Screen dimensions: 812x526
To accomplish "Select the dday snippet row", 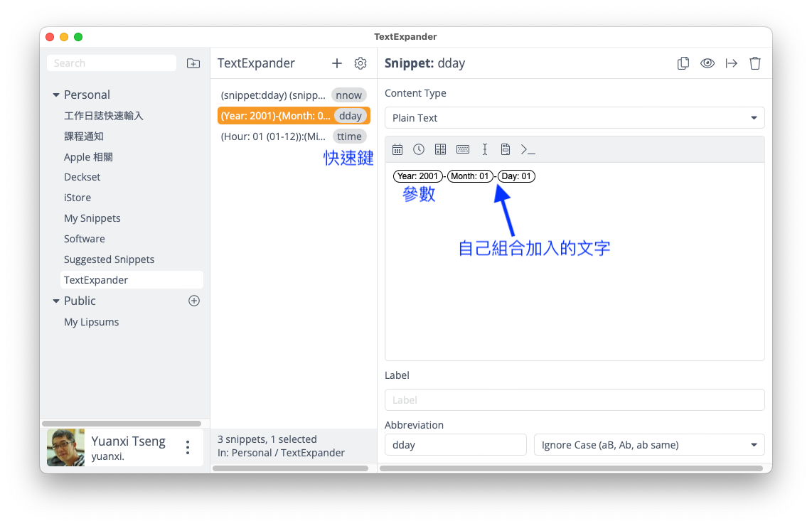I will 294,115.
